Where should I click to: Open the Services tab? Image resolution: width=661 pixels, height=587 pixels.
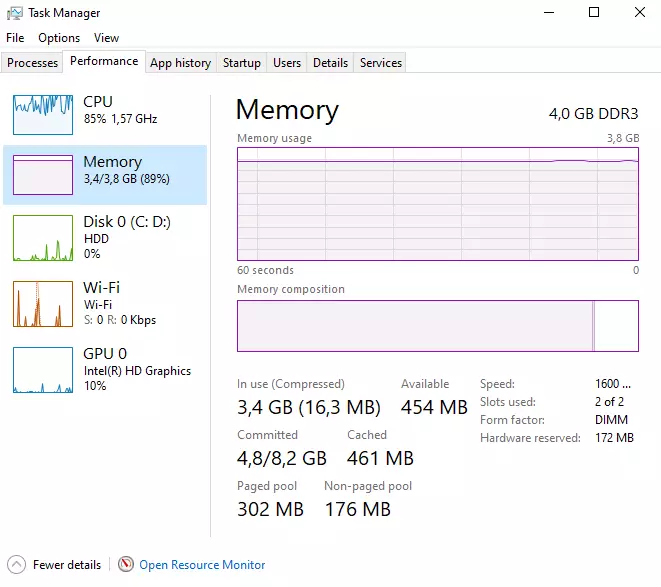pos(380,63)
